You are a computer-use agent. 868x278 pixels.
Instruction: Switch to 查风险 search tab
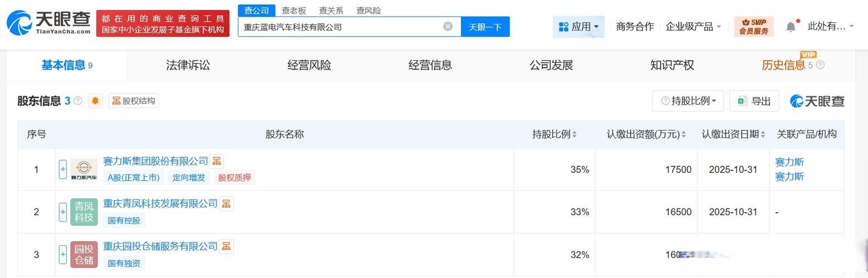369,11
